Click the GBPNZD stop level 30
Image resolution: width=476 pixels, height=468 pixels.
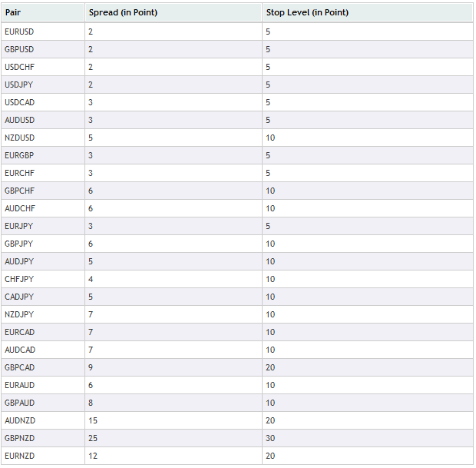click(x=270, y=438)
